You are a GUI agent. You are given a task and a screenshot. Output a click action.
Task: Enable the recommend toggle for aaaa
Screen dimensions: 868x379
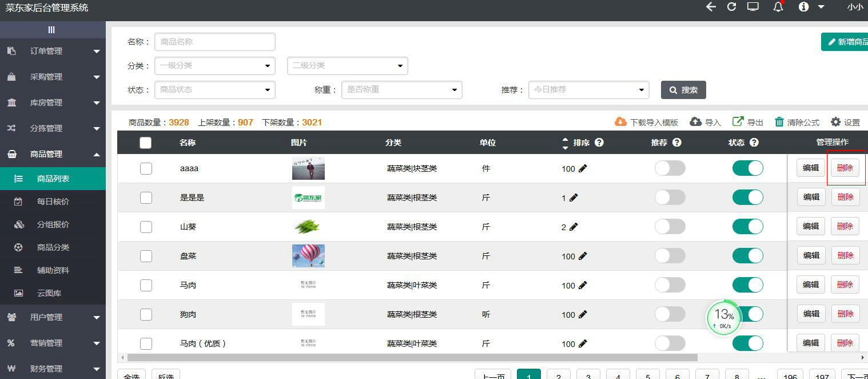[670, 168]
